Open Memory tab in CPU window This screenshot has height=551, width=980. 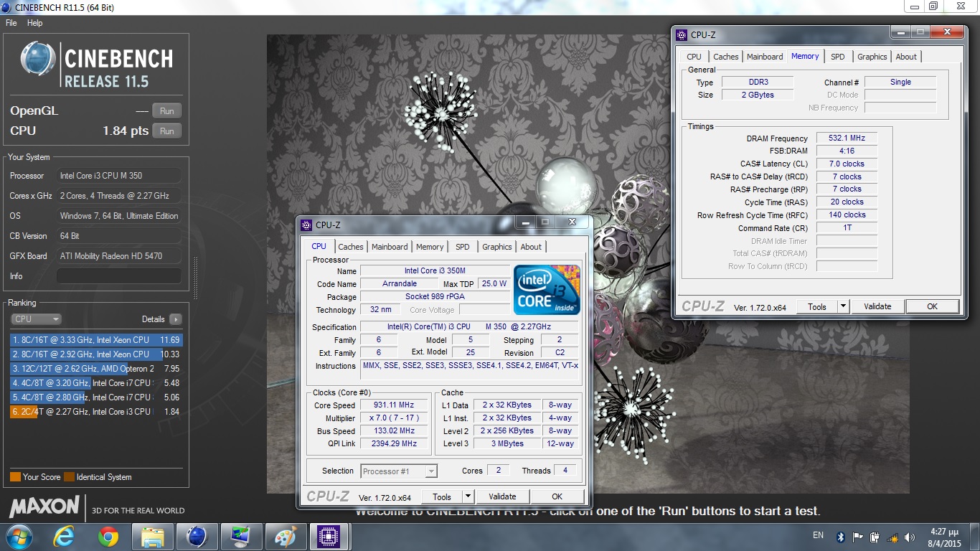(x=430, y=247)
